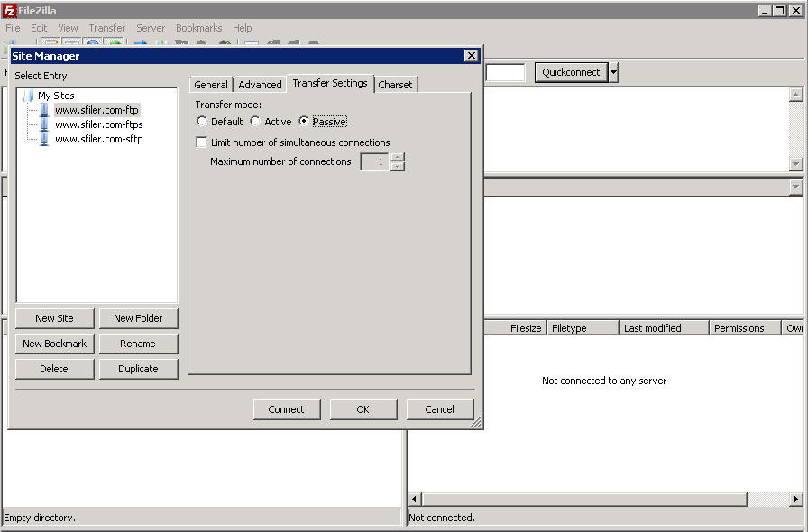Viewport: 808px width, 532px height.
Task: Switch to the General tab
Action: [x=211, y=85]
